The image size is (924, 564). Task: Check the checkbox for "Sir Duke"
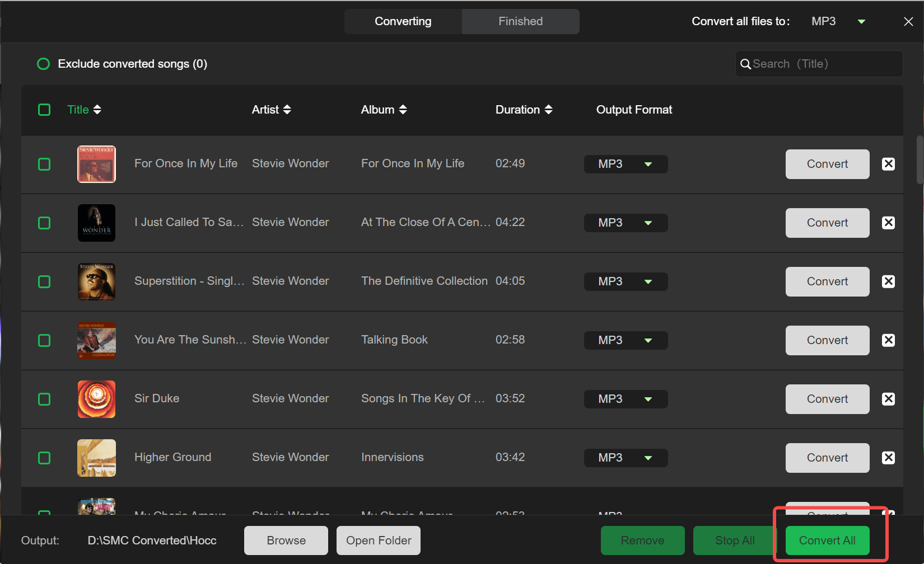tap(44, 399)
